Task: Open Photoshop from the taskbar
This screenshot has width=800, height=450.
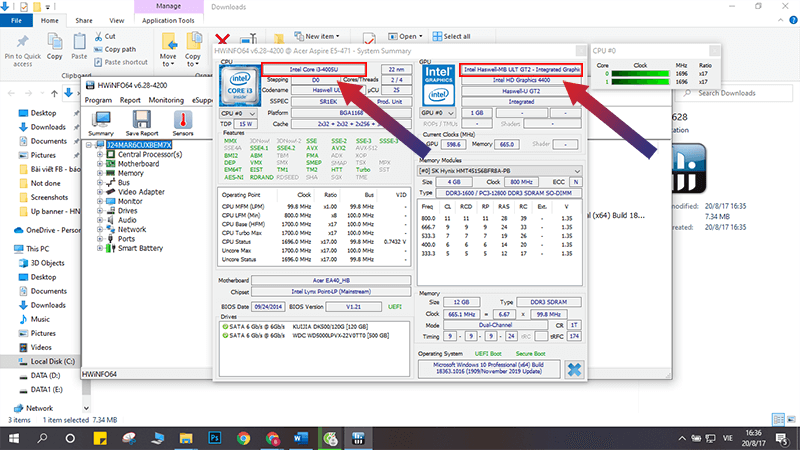Action: (x=215, y=438)
